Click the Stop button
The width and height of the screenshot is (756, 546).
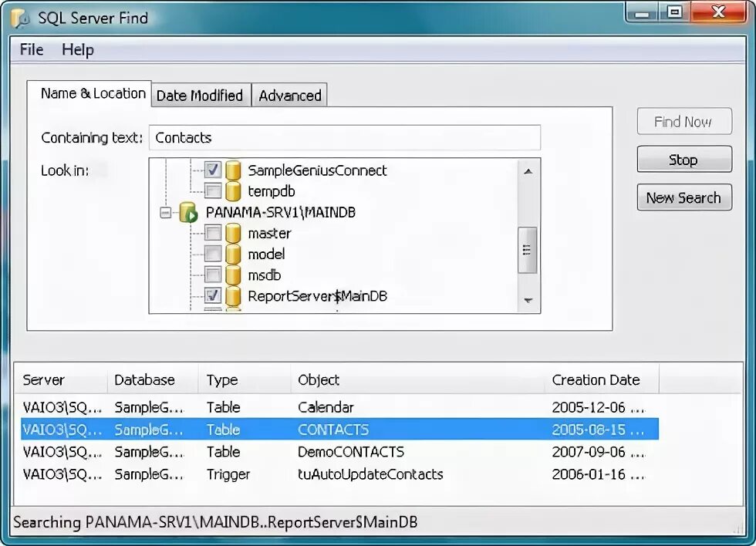[684, 159]
